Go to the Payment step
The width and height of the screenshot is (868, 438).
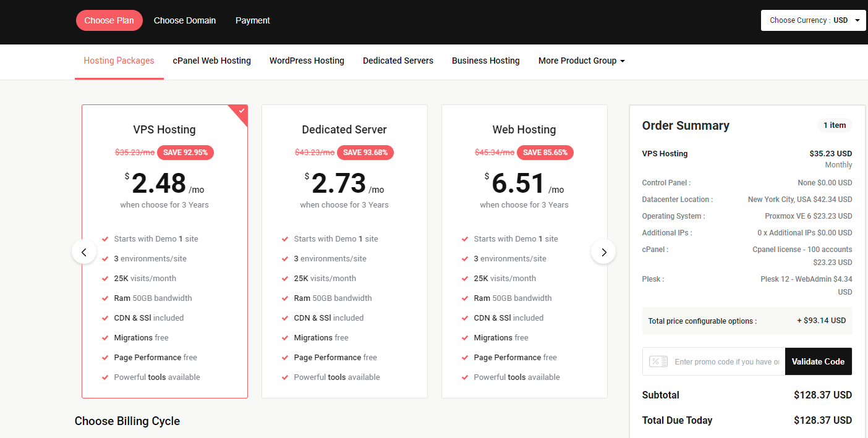pos(252,20)
